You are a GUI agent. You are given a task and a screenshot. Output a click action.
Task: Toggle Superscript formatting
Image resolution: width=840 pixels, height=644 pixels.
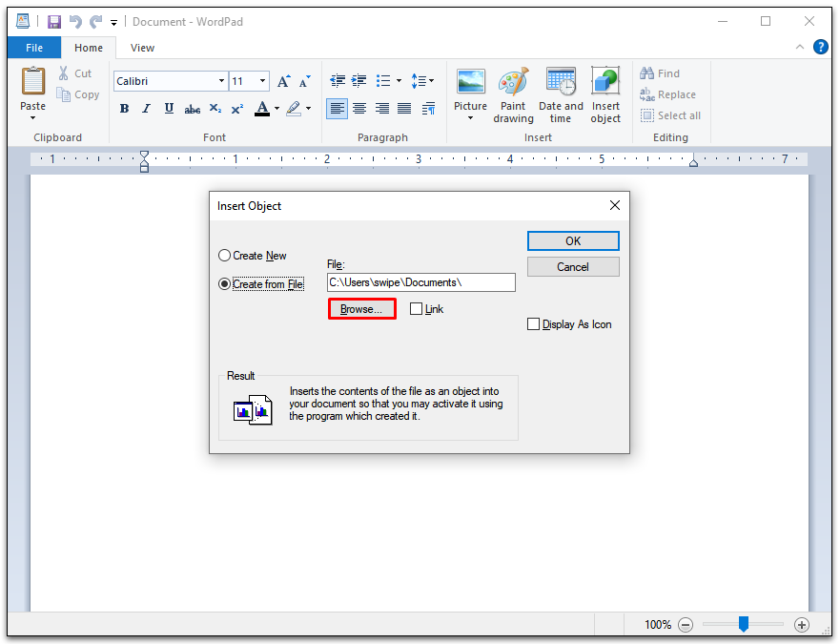237,109
